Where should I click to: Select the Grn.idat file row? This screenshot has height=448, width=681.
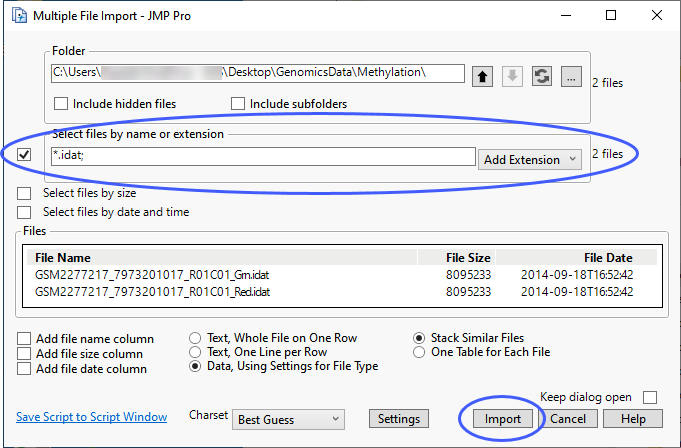point(151,273)
